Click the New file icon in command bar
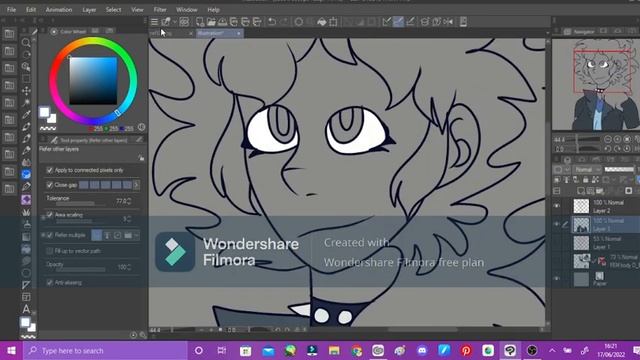The width and height of the screenshot is (640, 360). coord(200,22)
